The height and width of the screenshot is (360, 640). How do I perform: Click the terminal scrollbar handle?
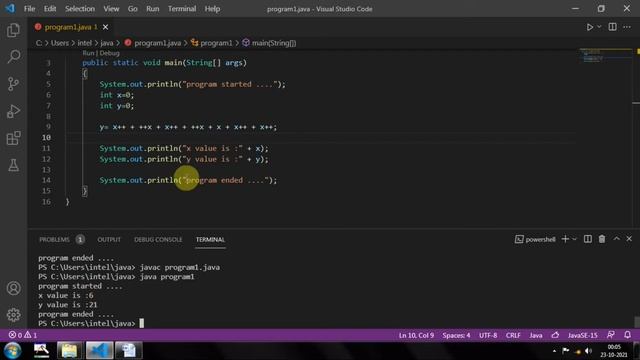click(637, 322)
